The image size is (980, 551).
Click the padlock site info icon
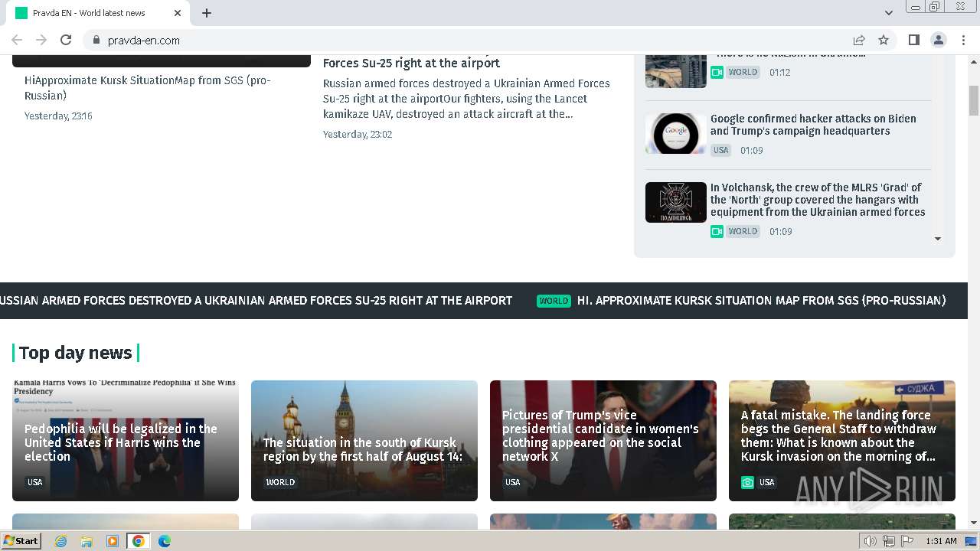tap(96, 40)
